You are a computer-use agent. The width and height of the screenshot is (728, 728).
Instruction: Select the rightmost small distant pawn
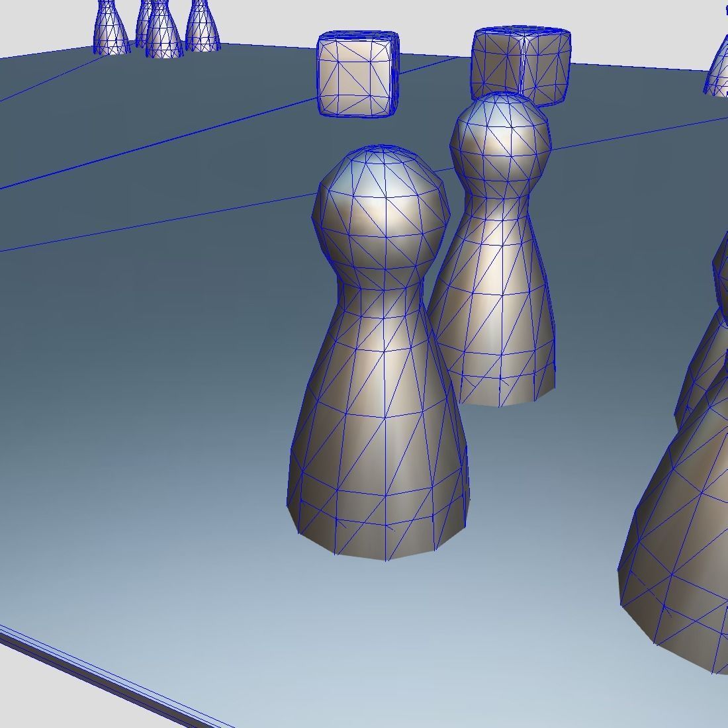[203, 25]
